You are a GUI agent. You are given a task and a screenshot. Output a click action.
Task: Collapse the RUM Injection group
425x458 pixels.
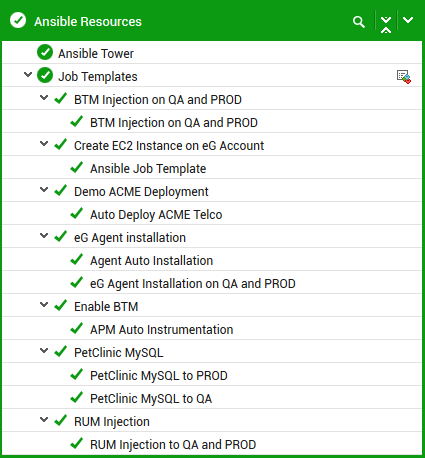coord(44,420)
